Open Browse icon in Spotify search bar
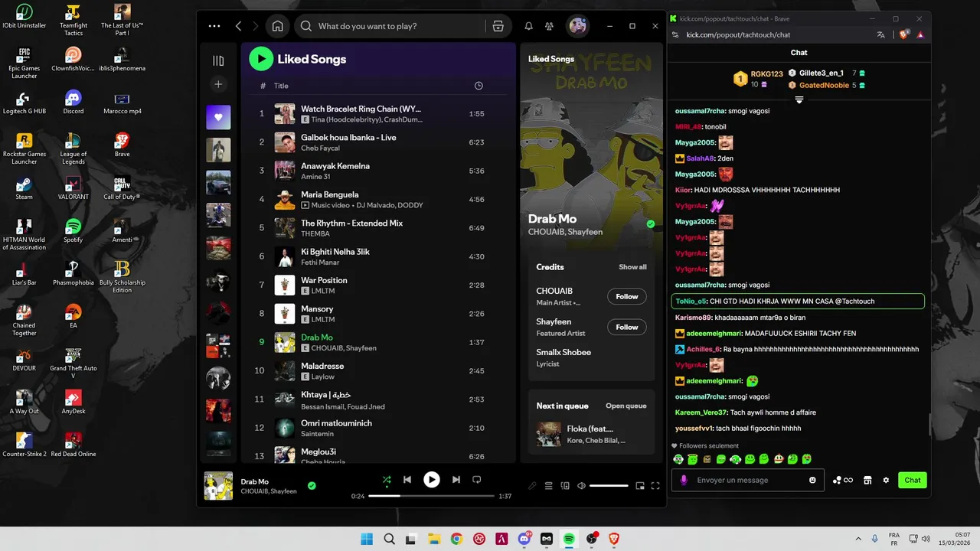The height and width of the screenshot is (551, 980). point(498,26)
